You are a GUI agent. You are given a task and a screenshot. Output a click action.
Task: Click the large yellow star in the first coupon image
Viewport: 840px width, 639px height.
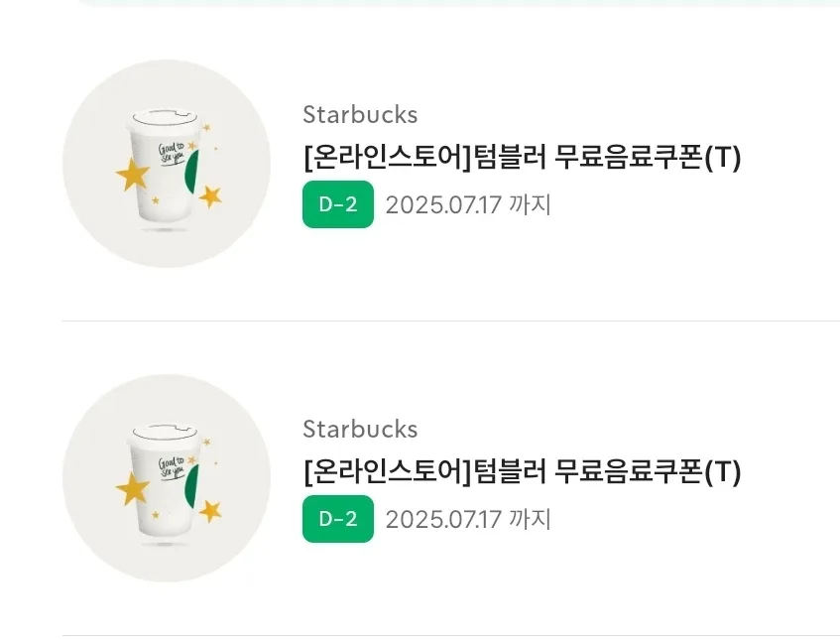[133, 175]
